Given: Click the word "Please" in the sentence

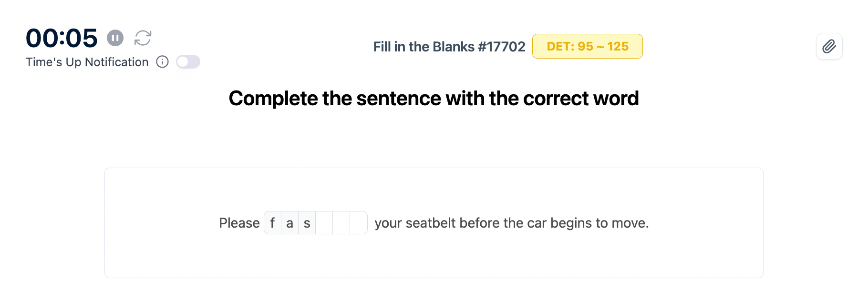Looking at the screenshot, I should (x=239, y=223).
